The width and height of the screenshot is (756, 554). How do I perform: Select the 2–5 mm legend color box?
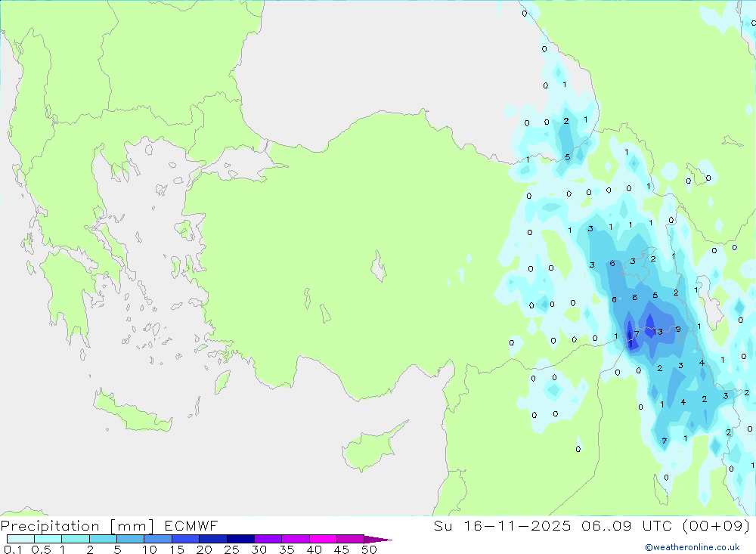103,539
